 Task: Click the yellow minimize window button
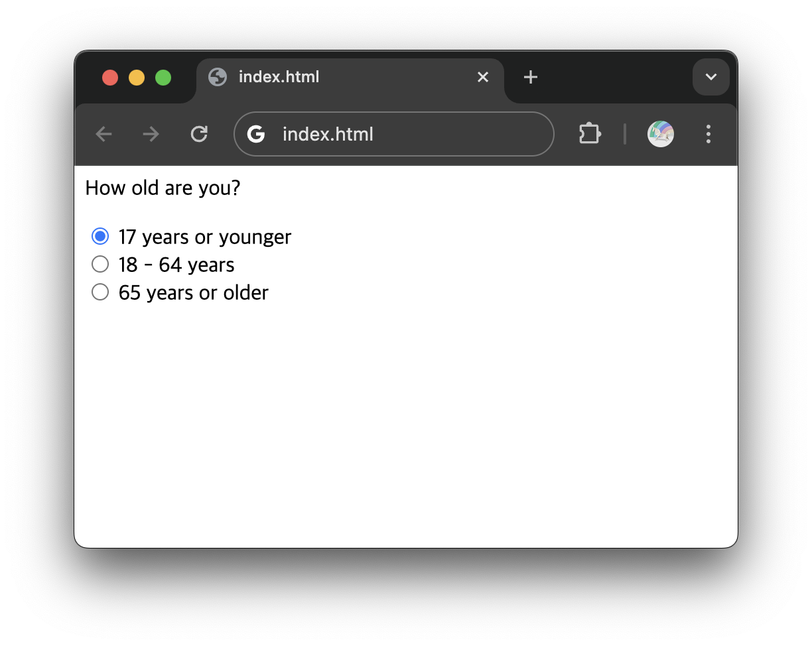point(137,78)
